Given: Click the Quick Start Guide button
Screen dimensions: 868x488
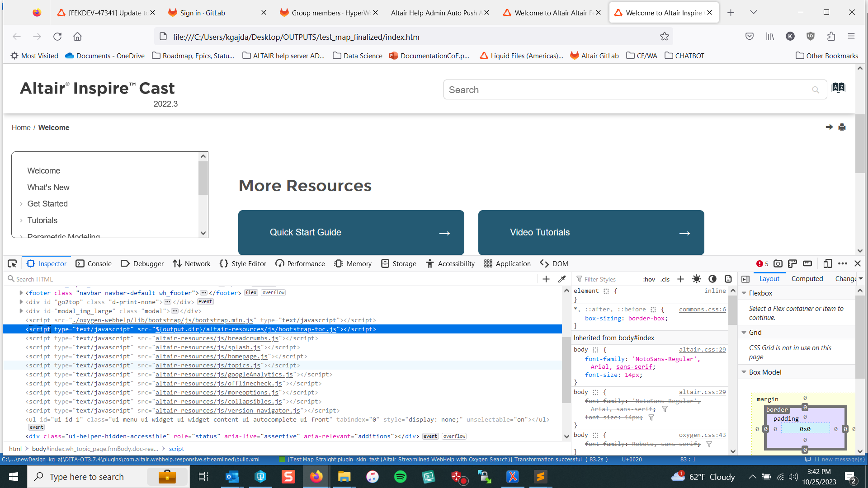Looking at the screenshot, I should (351, 232).
